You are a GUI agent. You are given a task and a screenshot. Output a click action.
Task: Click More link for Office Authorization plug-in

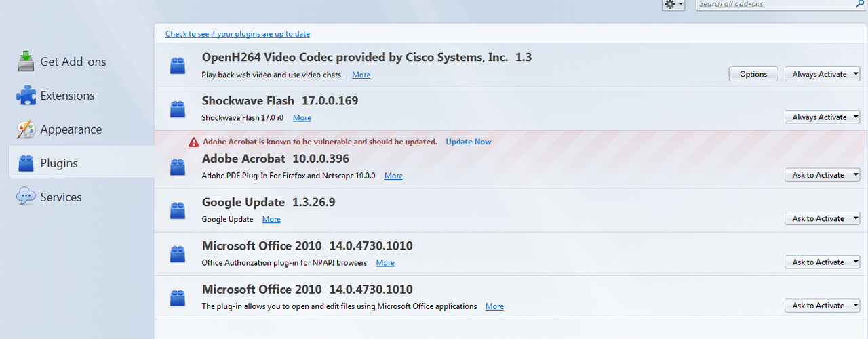tap(385, 262)
